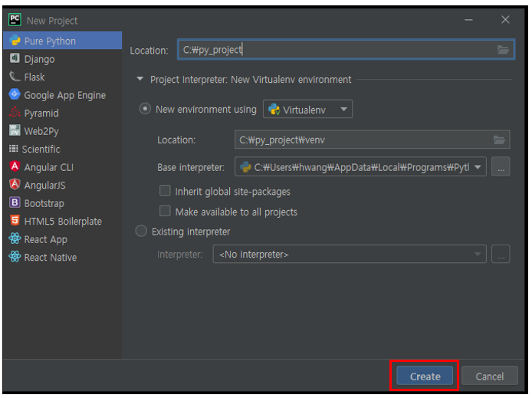Click the Angular CLI red shield icon
The image size is (532, 398).
point(15,166)
